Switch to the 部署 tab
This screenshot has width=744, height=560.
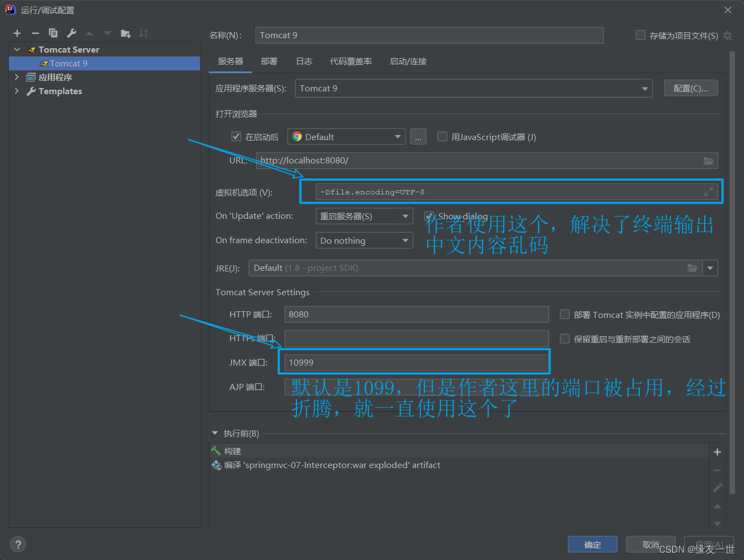coord(269,61)
